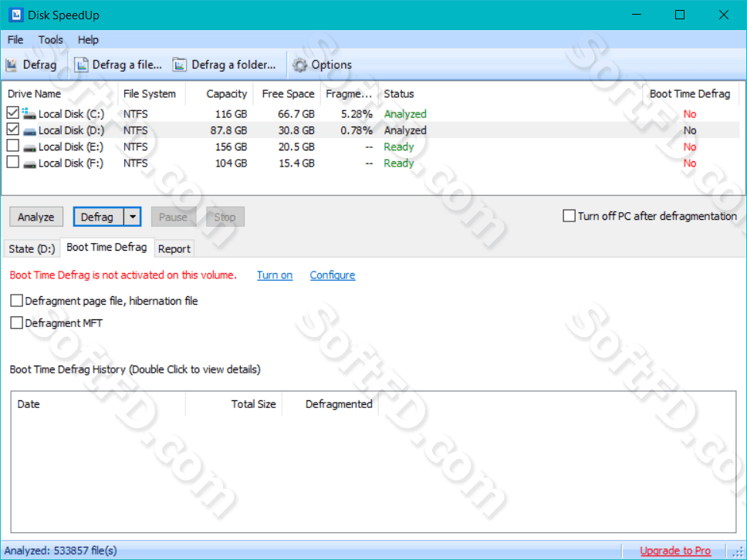Switch to the Report tab
Screen dimensions: 747x560
174,248
